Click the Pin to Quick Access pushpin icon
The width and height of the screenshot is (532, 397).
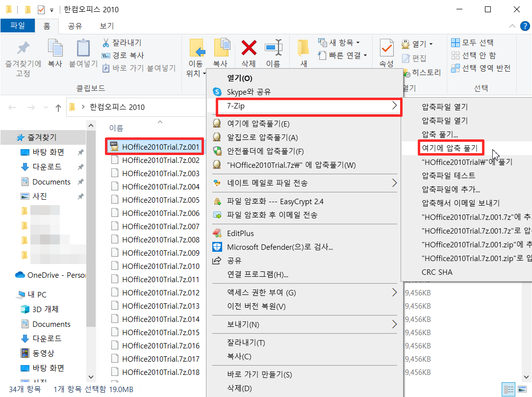tap(23, 48)
